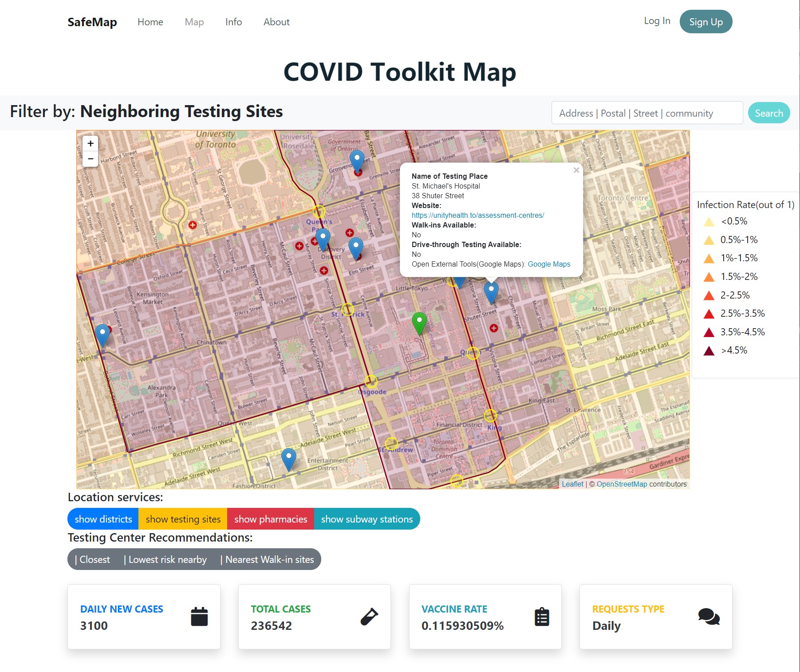Image resolution: width=800 pixels, height=672 pixels.
Task: Zoom out on the map
Action: (x=90, y=159)
